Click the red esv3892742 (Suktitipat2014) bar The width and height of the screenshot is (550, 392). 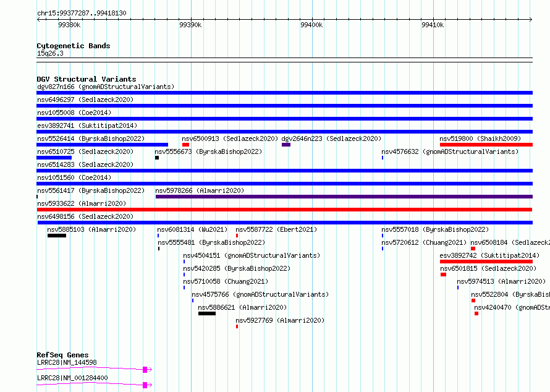point(486,262)
